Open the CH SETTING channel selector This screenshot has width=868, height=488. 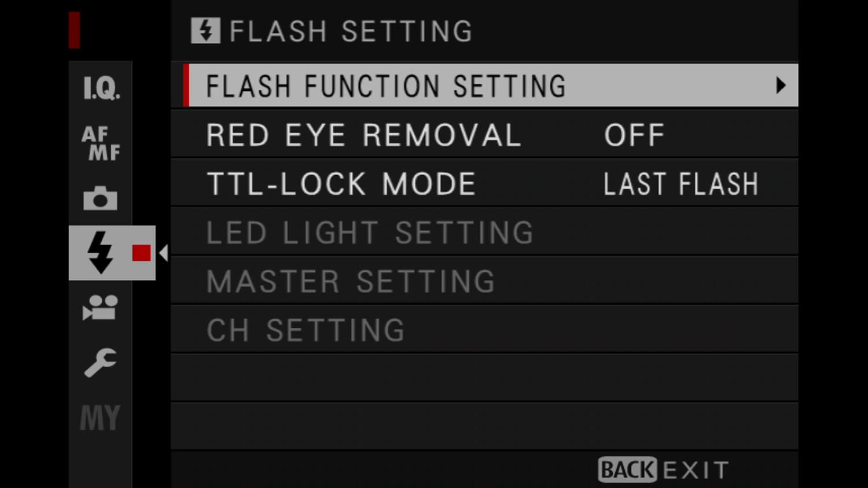pyautogui.click(x=306, y=330)
